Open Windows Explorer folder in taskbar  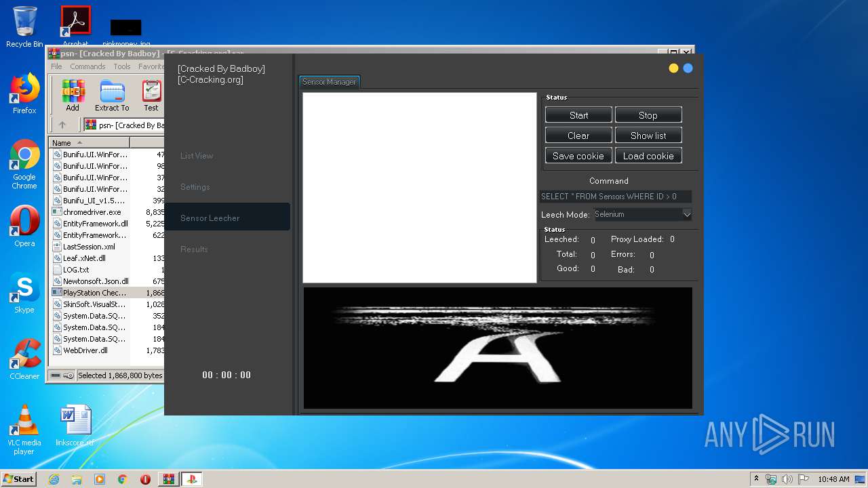(77, 479)
